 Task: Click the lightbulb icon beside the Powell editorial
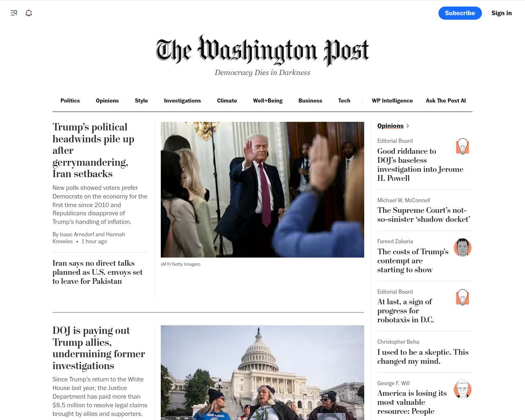[x=463, y=146]
